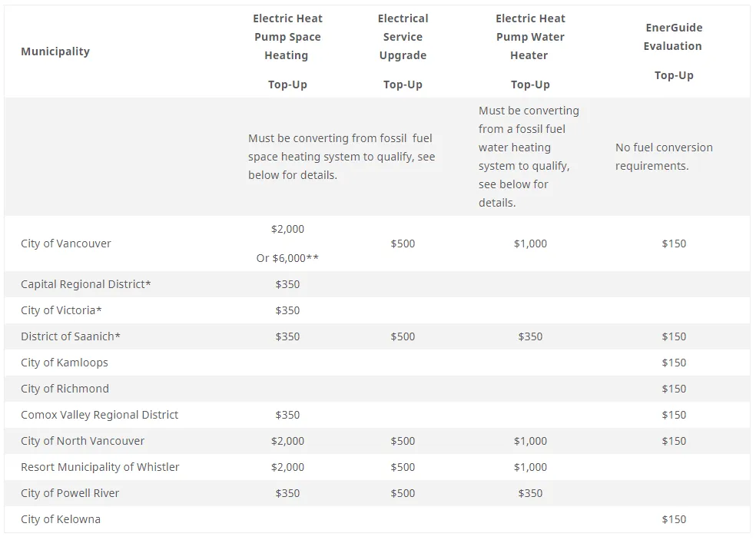Select the City of Vancouver row label
The height and width of the screenshot is (540, 756).
click(65, 243)
